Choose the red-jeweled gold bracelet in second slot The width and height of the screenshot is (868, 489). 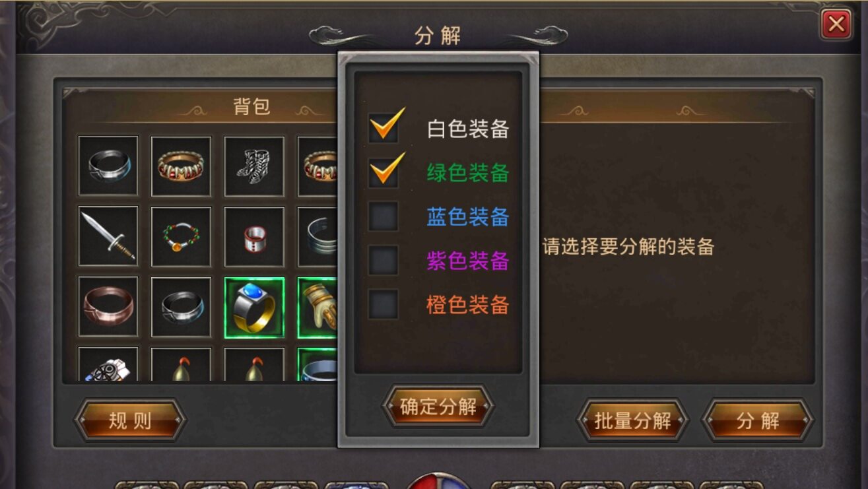point(181,166)
